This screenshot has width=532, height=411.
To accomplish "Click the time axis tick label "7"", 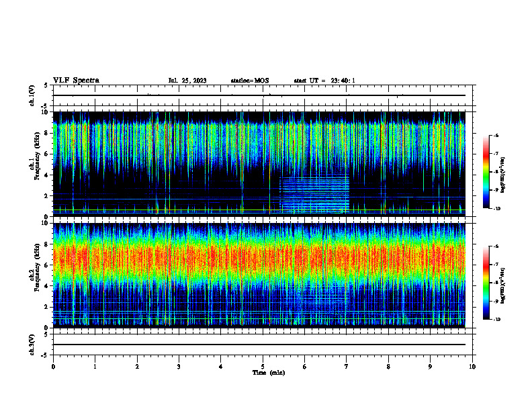I will pos(347,367).
